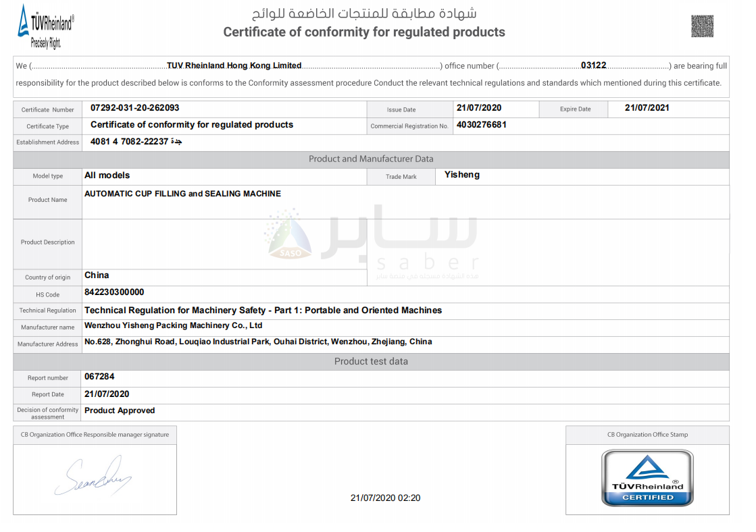Screen dimensions: 756x532
Task: Click the Report Date value 21/07/2020
Action: [x=107, y=394]
